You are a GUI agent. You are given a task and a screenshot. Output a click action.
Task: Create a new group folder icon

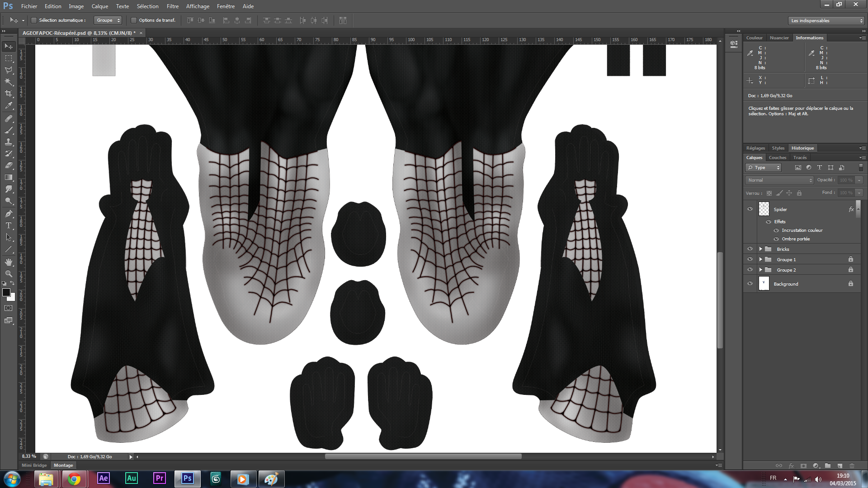(827, 465)
